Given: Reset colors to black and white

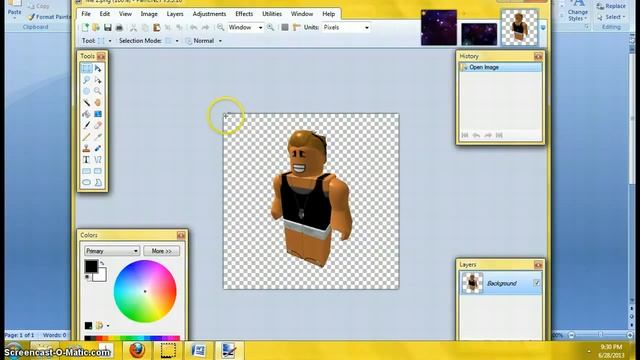Looking at the screenshot, I should click(87, 277).
